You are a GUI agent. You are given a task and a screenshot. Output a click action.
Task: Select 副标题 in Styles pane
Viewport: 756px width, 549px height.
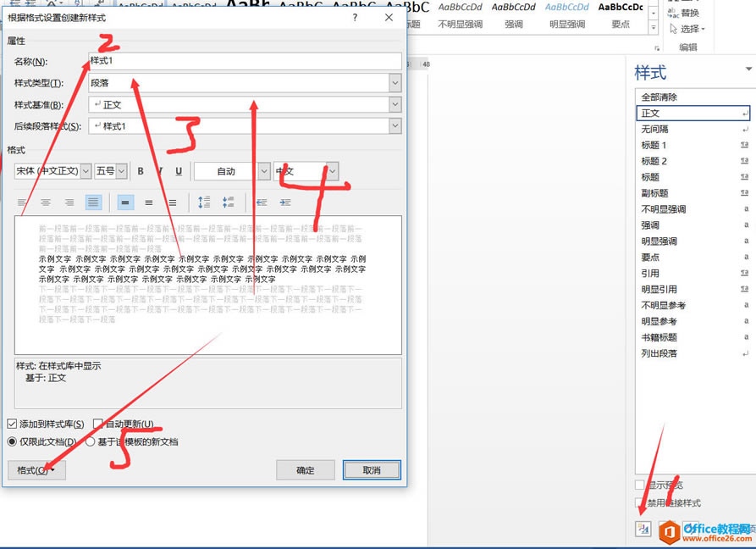point(693,193)
